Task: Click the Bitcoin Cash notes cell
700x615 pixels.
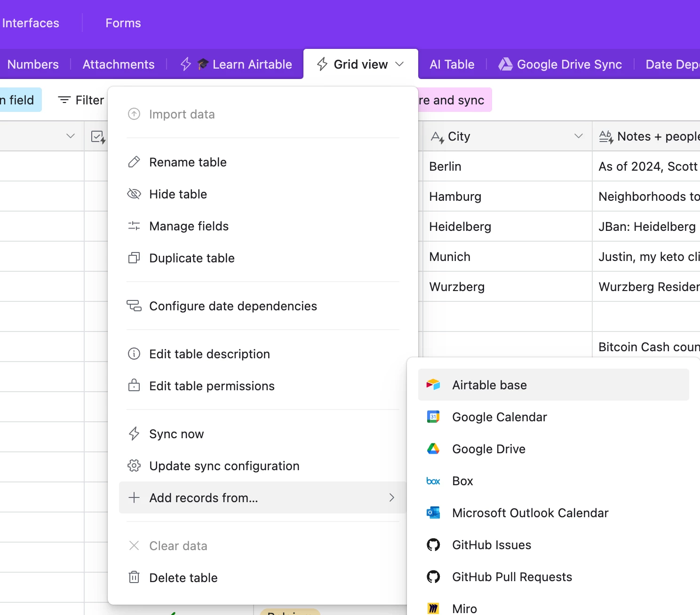Action: pos(646,346)
